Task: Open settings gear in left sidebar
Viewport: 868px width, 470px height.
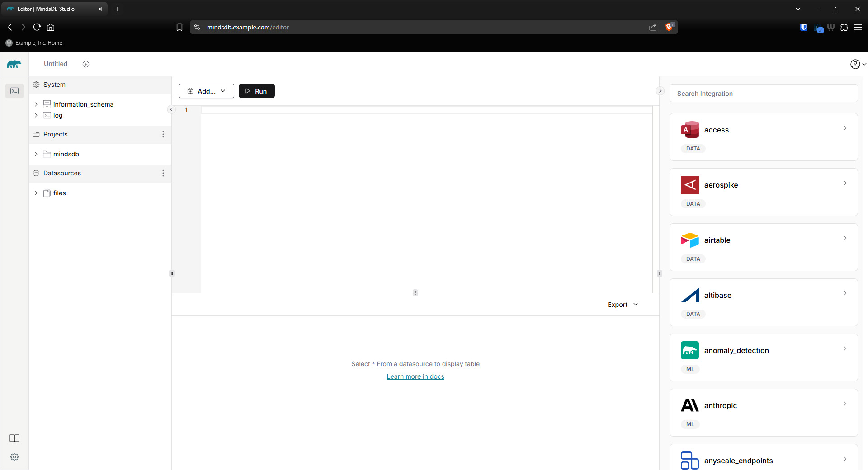Action: [x=14, y=457]
